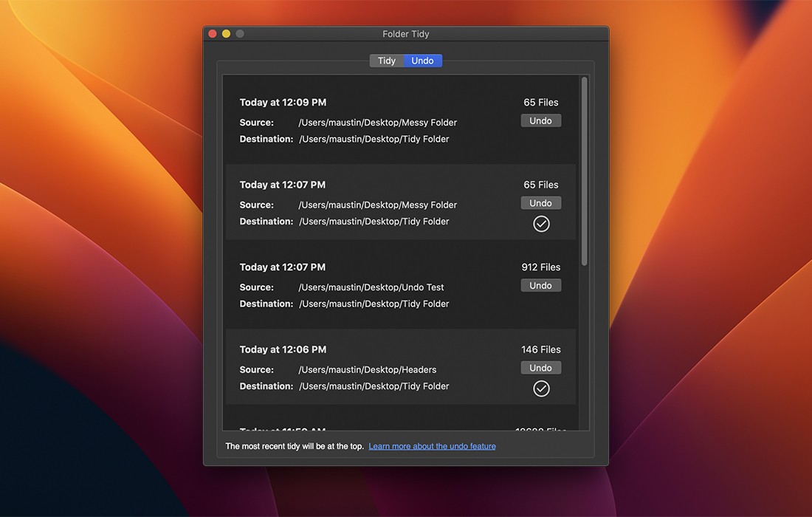The image size is (812, 517).
Task: Close the Folder Tidy window
Action: tap(213, 34)
